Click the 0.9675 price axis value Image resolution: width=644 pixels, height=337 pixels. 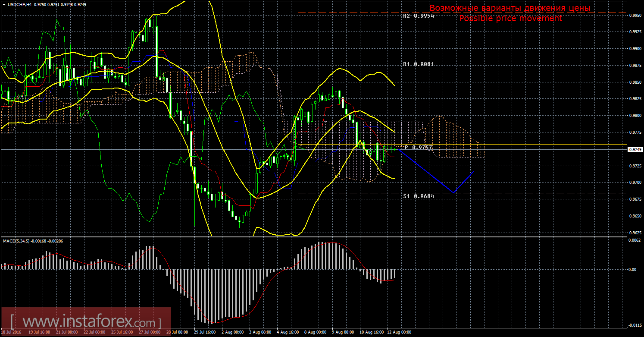(635, 199)
